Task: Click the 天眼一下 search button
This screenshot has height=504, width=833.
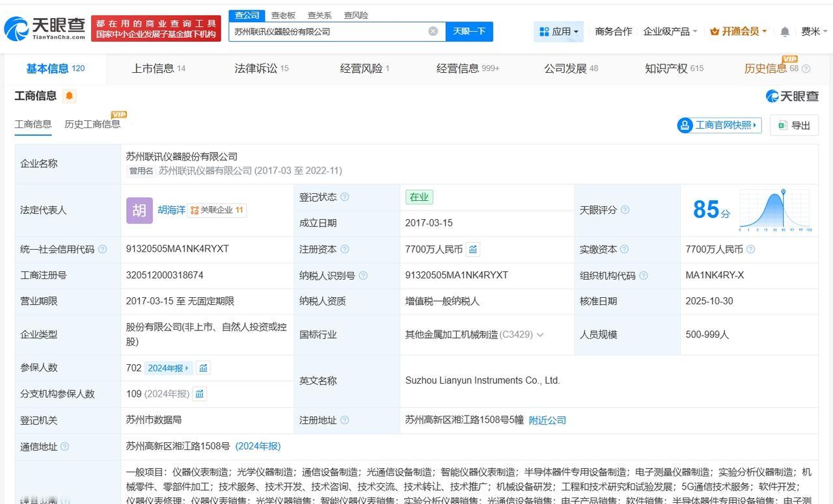Action: coord(470,31)
